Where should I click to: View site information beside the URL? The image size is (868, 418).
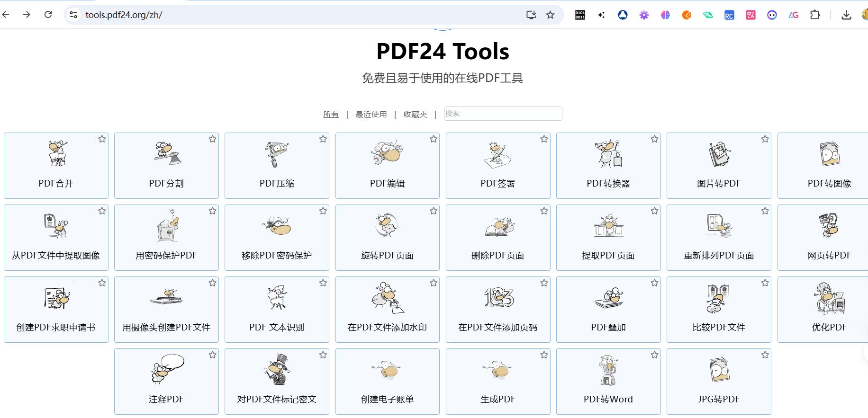[73, 15]
